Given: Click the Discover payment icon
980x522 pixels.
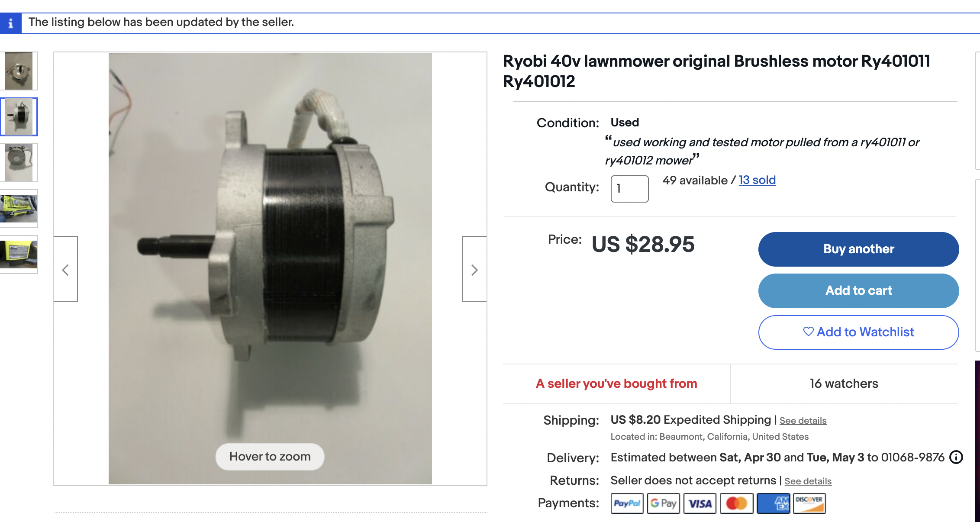Looking at the screenshot, I should 809,503.
